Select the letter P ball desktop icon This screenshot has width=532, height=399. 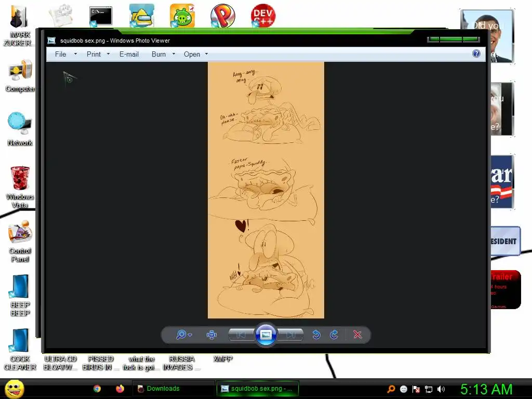pyautogui.click(x=222, y=16)
